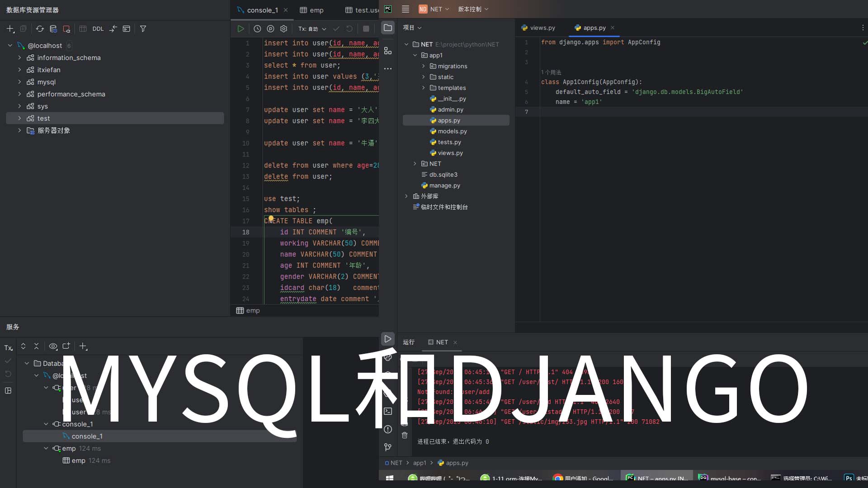This screenshot has height=488, width=868.
Task: Click the Structure tool window icon in PyCharm
Action: [388, 51]
